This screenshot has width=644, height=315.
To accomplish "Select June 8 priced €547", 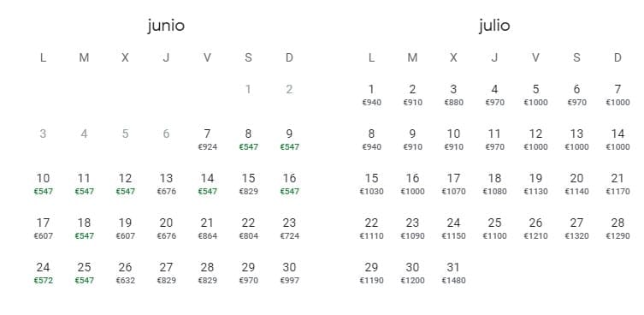I will click(x=248, y=140).
